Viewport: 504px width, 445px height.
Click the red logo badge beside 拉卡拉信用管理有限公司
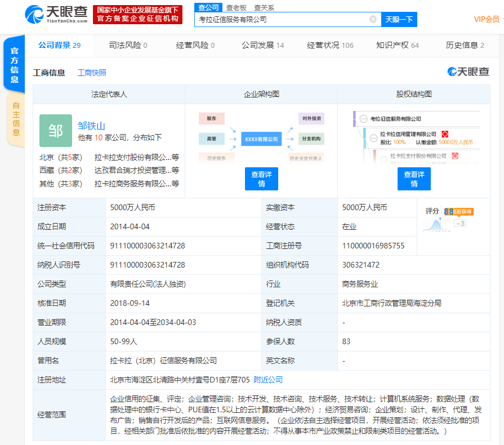[x=445, y=134]
